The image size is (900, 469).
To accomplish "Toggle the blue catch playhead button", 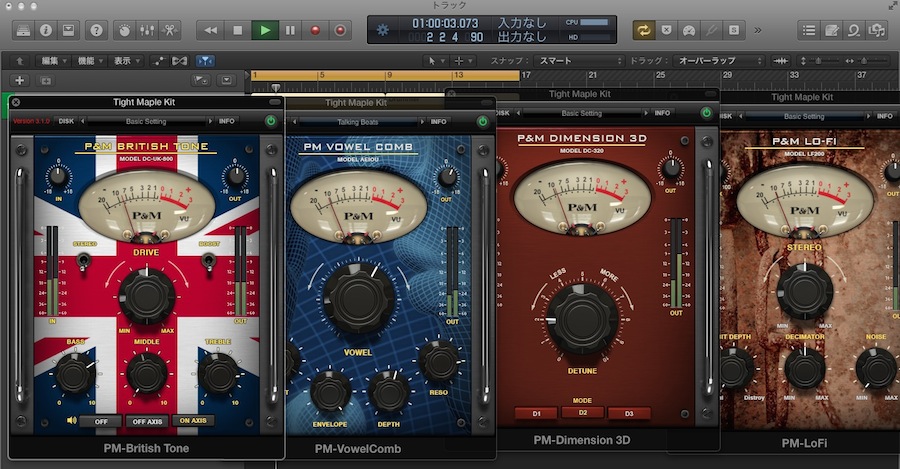I will point(205,60).
